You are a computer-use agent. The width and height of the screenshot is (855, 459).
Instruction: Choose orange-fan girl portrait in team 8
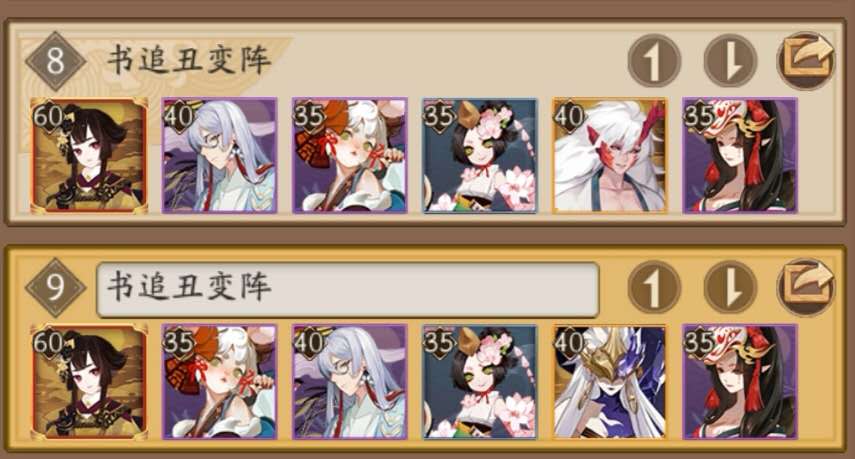click(350, 155)
